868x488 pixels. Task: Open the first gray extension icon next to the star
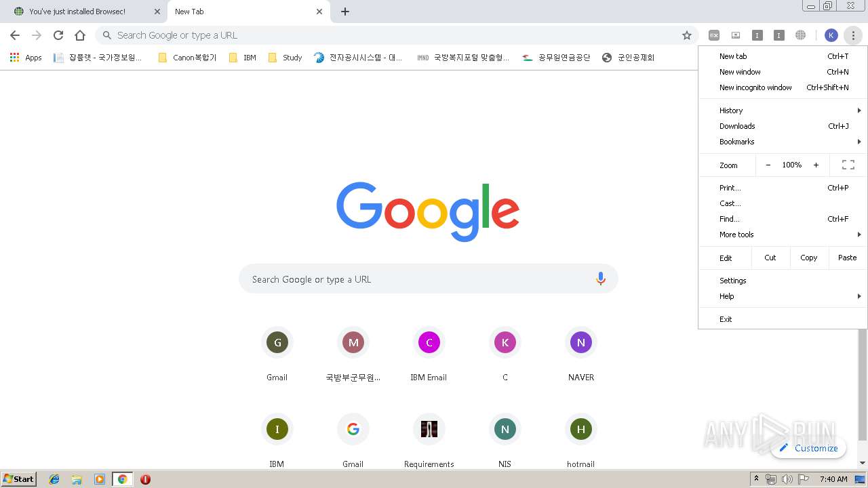click(x=714, y=35)
